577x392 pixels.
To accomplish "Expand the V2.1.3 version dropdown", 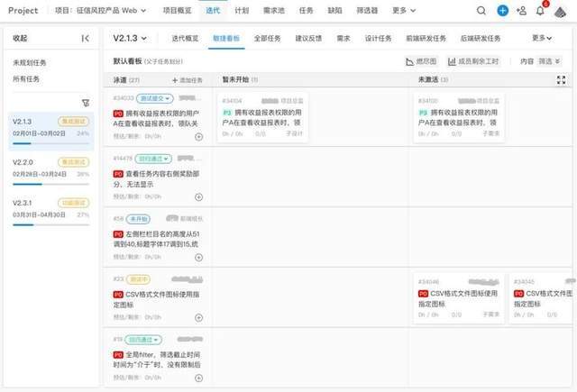I will click(130, 38).
